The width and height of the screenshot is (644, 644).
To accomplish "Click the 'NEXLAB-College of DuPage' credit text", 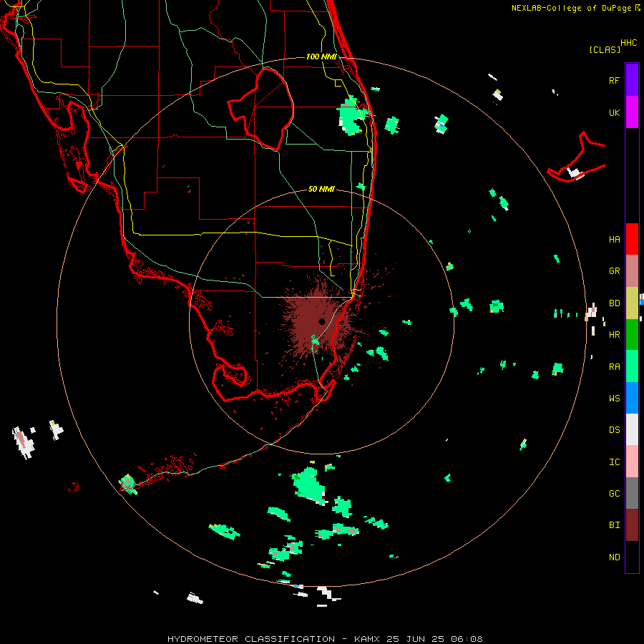I will pos(572,8).
